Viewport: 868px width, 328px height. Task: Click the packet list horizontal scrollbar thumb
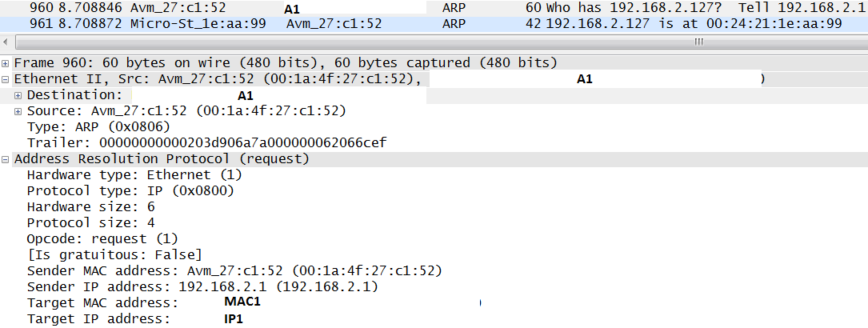point(698,42)
